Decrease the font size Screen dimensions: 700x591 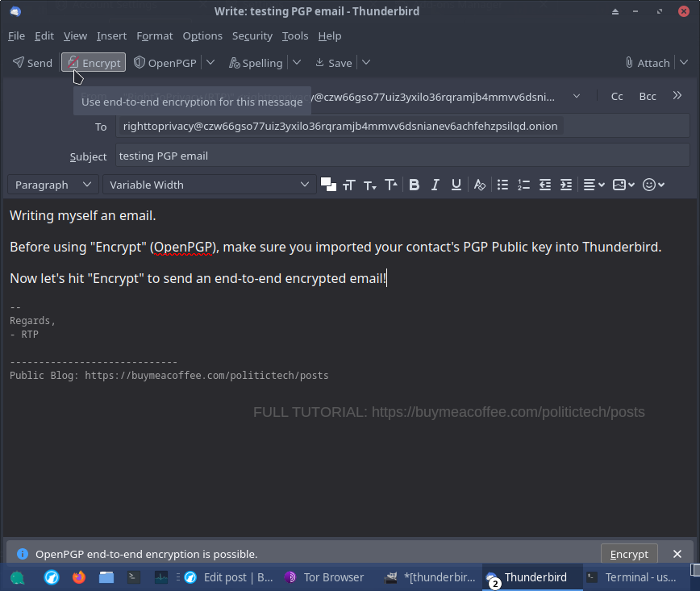click(x=370, y=185)
